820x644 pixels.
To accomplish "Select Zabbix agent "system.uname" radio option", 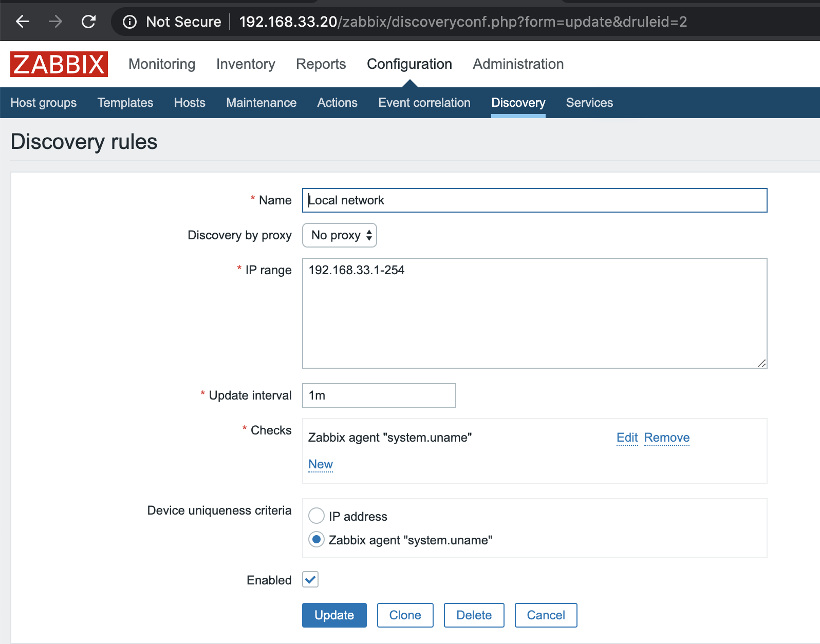I will pos(316,540).
